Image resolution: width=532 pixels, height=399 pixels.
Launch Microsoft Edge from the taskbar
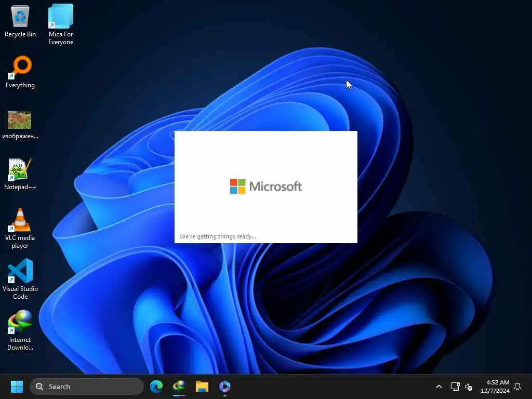(156, 387)
